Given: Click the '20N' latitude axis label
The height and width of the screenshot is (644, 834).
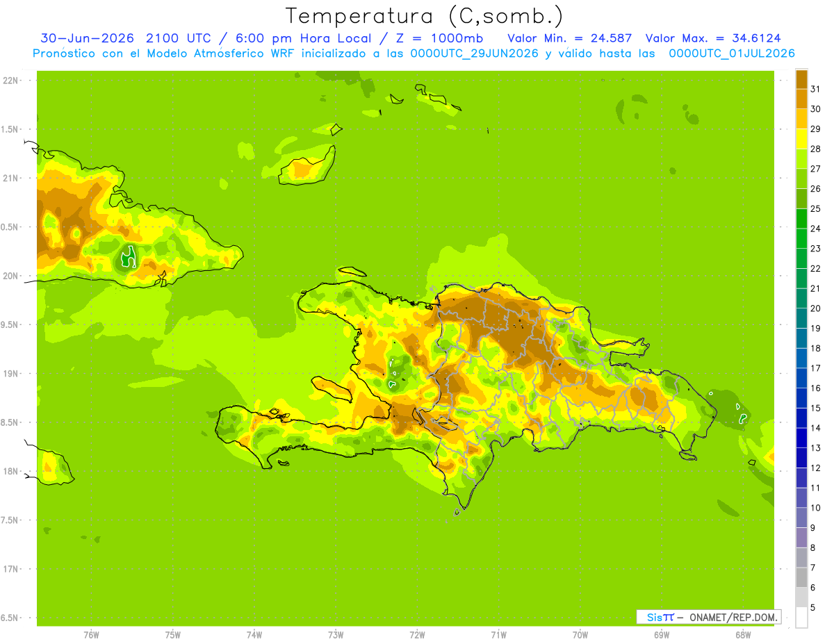Looking at the screenshot, I should click(10, 276).
